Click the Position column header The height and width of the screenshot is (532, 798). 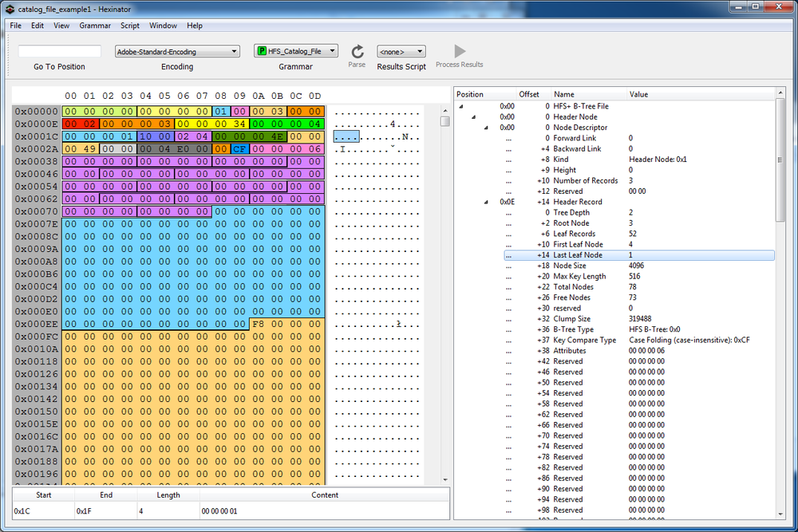(x=484, y=94)
